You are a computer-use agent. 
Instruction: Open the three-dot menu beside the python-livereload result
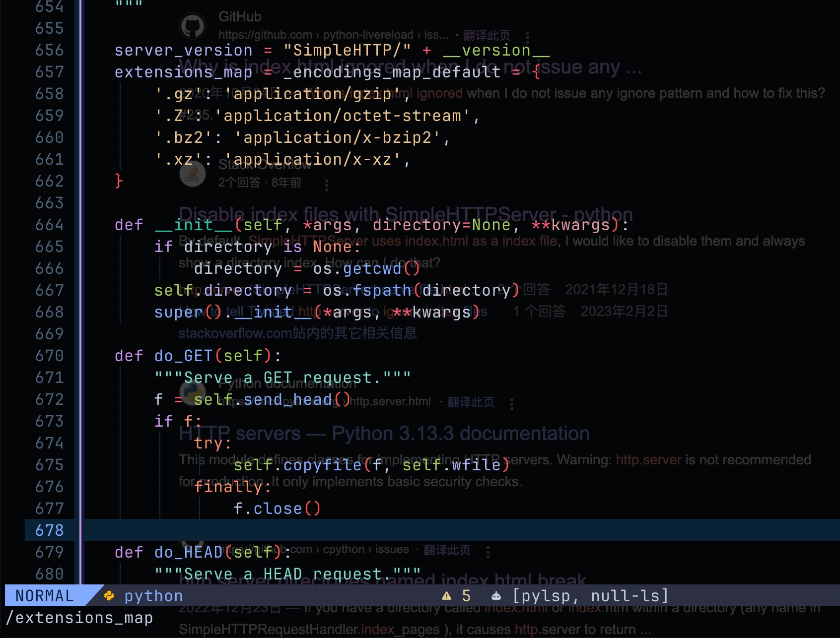click(x=527, y=37)
